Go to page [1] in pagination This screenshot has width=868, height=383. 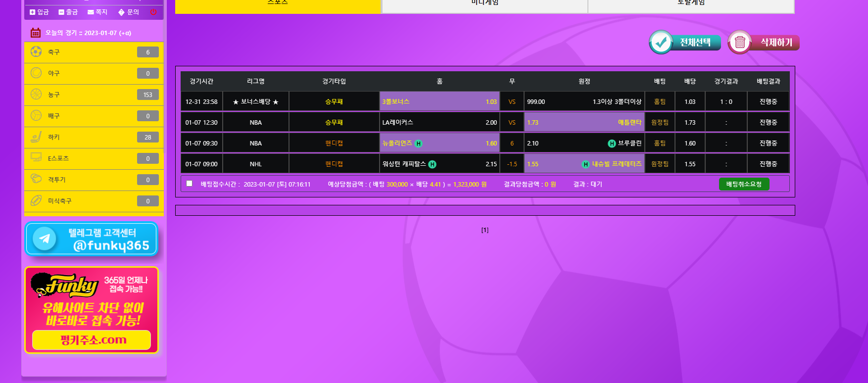tap(484, 230)
